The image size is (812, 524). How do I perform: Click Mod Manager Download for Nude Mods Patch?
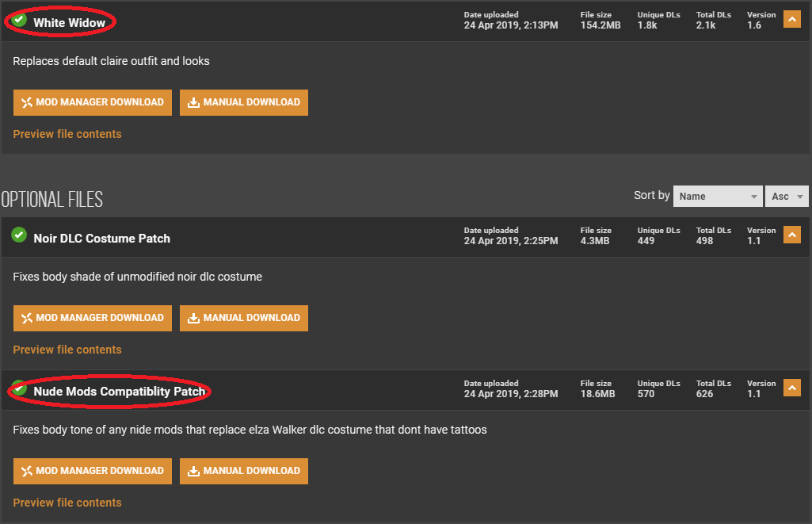click(x=93, y=471)
